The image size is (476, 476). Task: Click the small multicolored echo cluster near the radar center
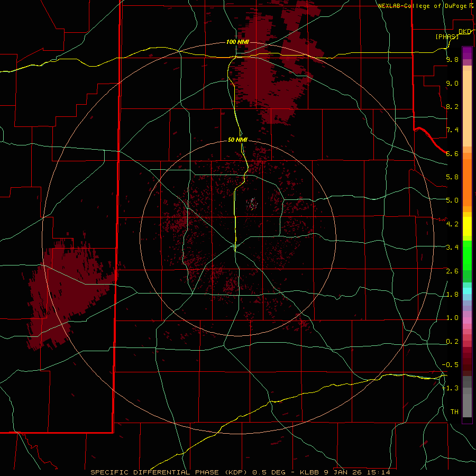click(x=252, y=204)
